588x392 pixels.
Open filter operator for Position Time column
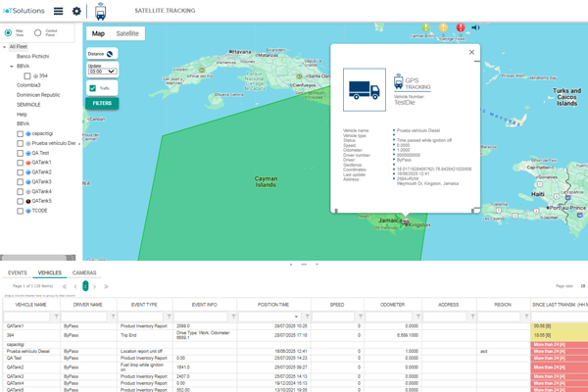(307, 317)
